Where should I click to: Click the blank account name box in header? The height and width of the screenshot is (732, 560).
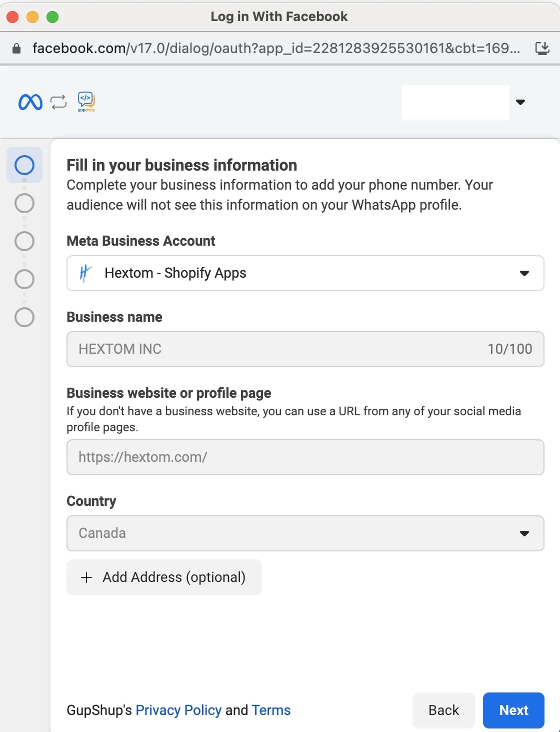455,102
